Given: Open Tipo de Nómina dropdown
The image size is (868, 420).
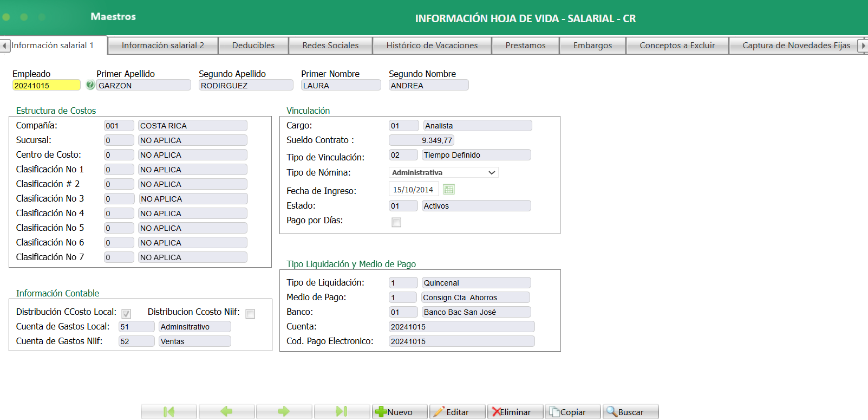Looking at the screenshot, I should pyautogui.click(x=443, y=172).
